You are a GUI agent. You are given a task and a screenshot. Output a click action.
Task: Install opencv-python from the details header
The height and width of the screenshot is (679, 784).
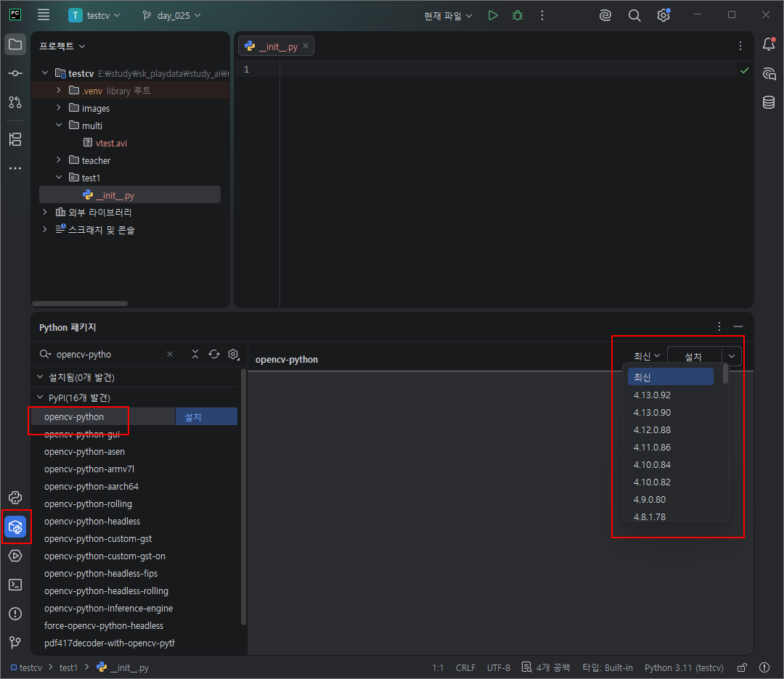tap(695, 356)
